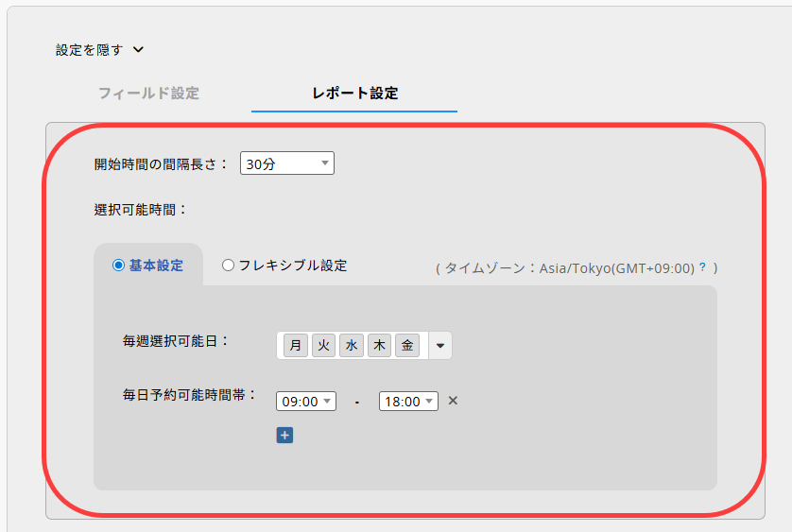Click the timezone help question mark icon
792x532 pixels.
pyautogui.click(x=702, y=267)
